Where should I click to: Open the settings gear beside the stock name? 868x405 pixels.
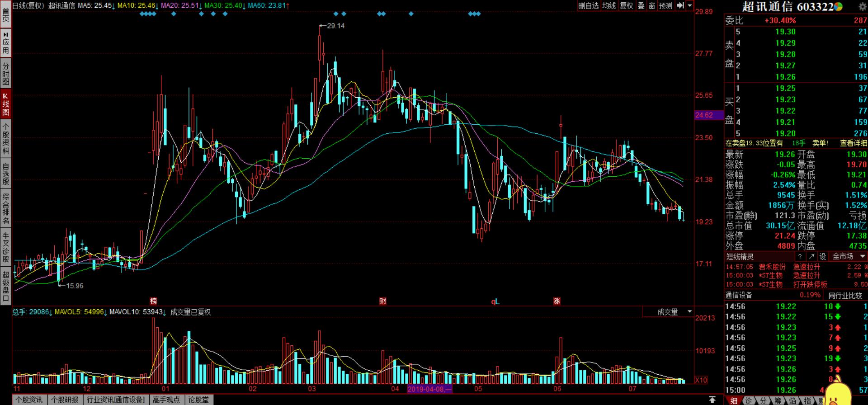pos(862,6)
